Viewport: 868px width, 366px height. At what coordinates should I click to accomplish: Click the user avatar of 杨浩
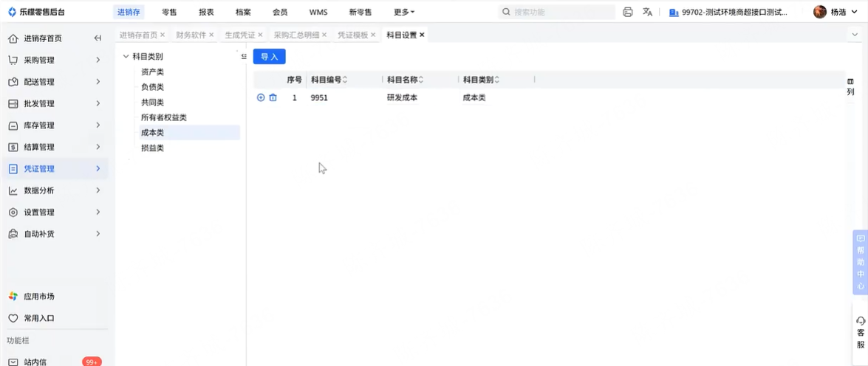820,12
